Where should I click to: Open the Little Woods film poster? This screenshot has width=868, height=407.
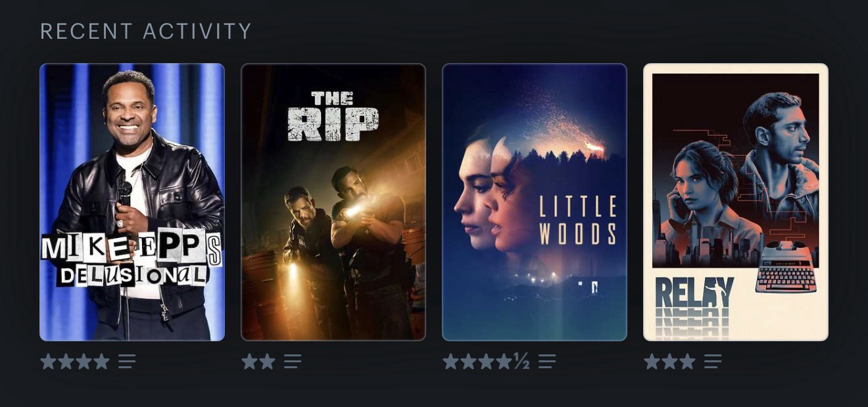(x=535, y=202)
